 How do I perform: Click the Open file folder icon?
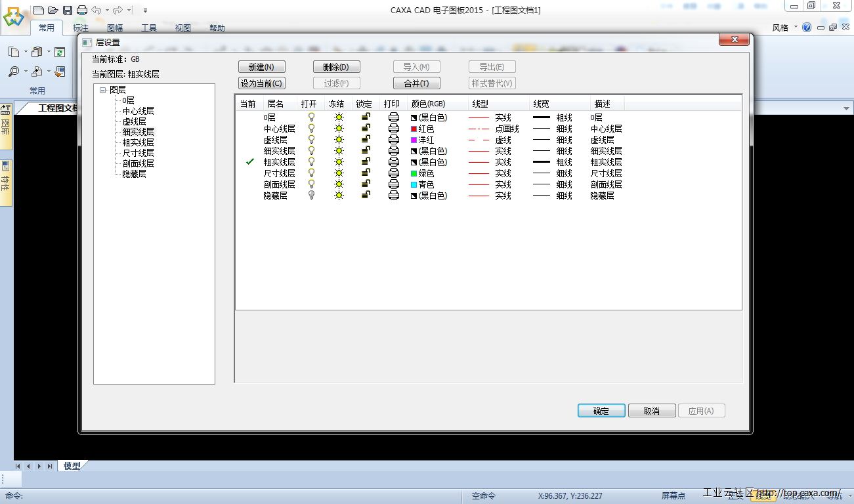click(x=53, y=10)
